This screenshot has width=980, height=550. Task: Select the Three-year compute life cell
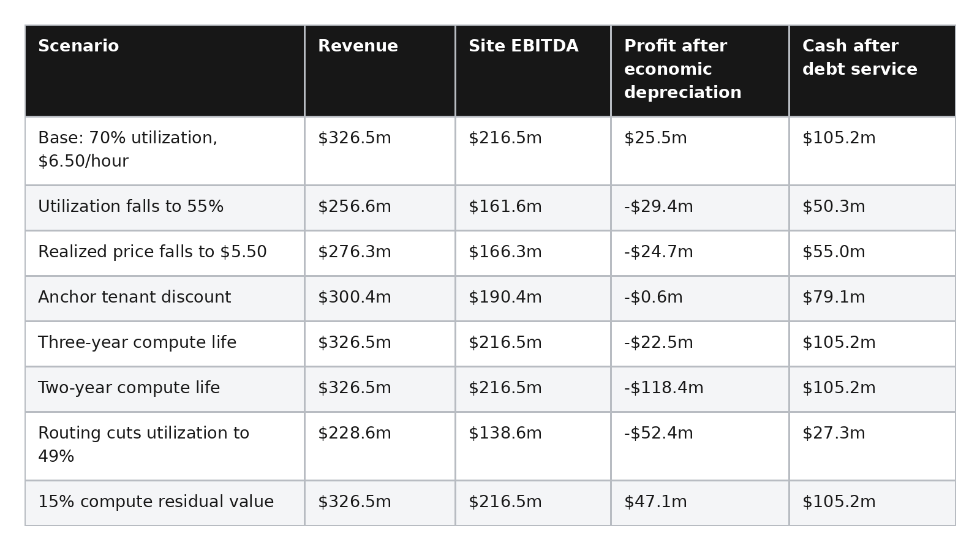165,344
